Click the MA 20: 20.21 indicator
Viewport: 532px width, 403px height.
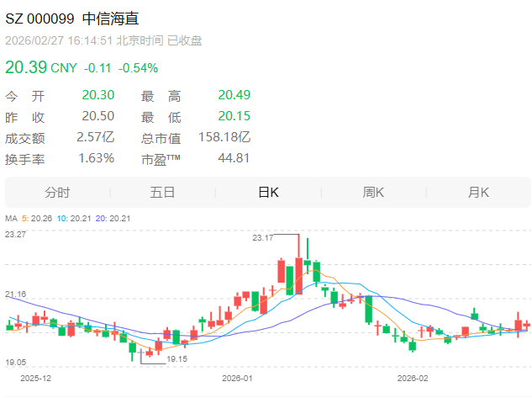click(113, 219)
